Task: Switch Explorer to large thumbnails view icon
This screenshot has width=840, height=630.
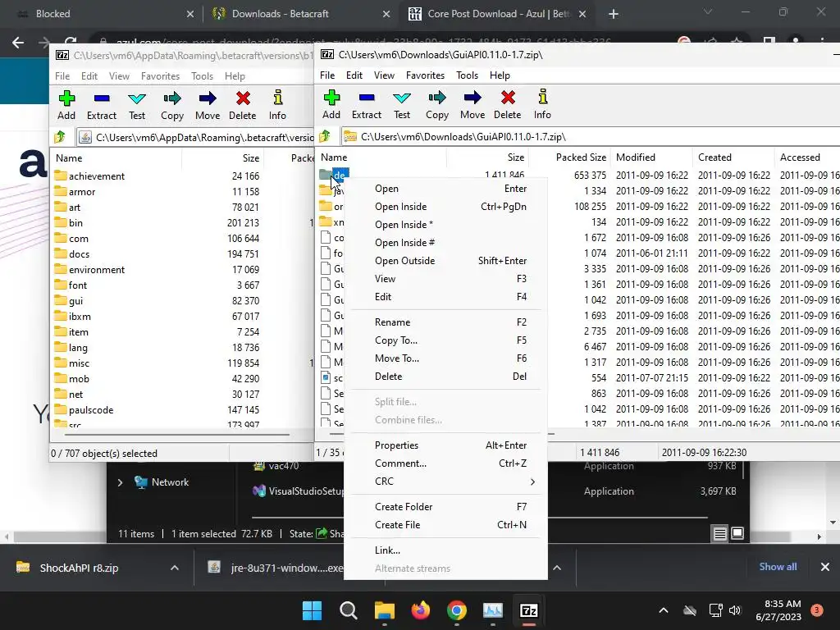Action: tap(737, 533)
